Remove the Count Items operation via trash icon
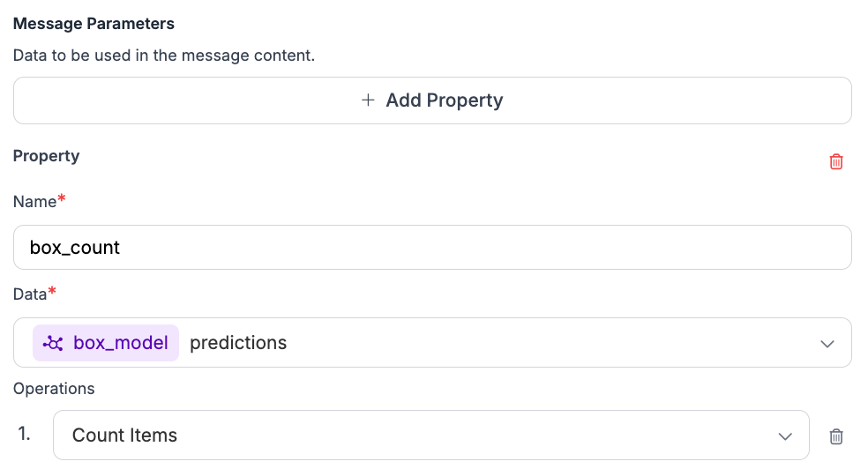This screenshot has height=469, width=868. click(836, 436)
